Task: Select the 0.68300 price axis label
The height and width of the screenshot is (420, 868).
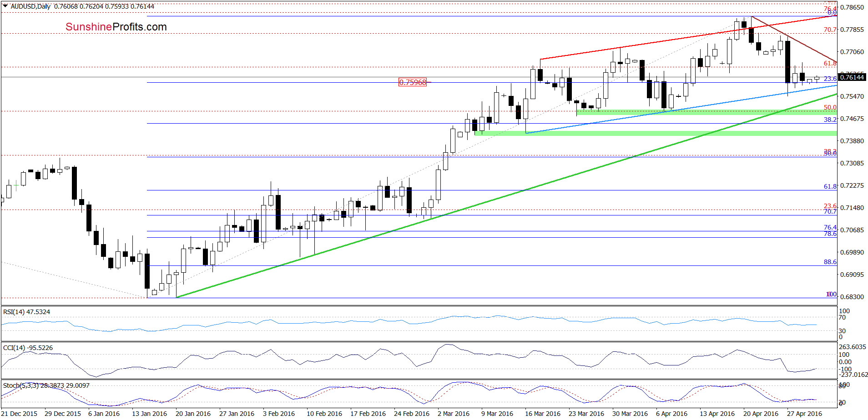Action: coord(852,297)
